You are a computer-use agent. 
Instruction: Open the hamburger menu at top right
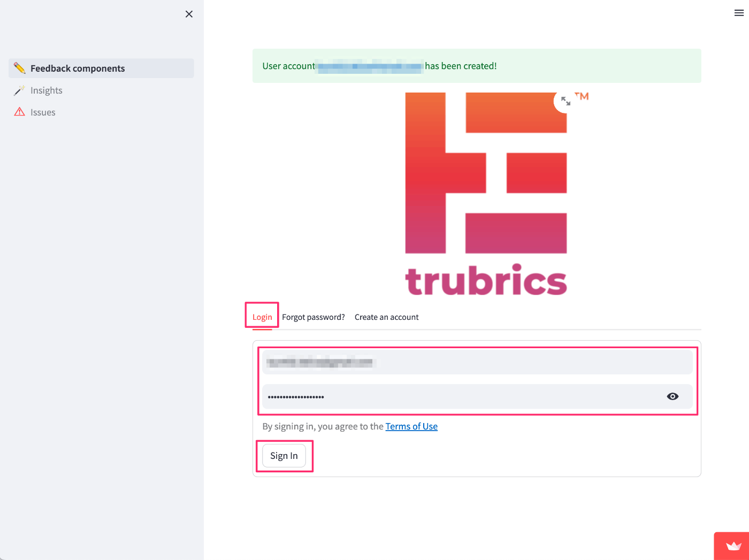tap(739, 13)
